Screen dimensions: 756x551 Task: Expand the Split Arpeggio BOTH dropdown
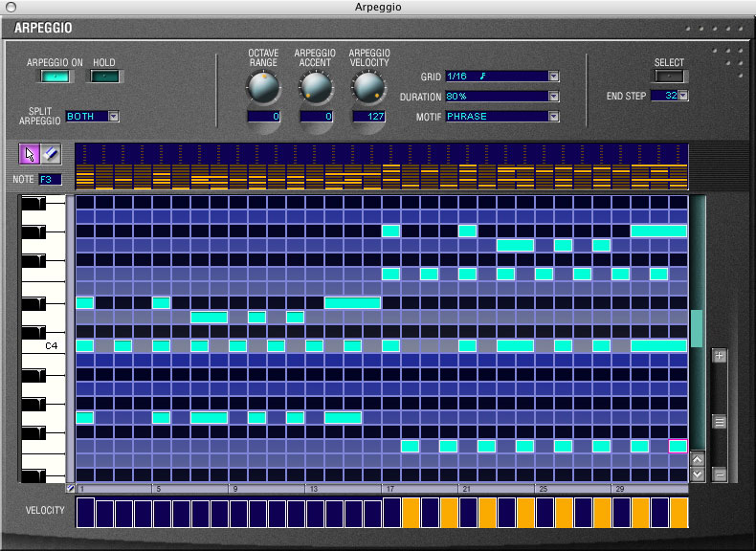pos(114,117)
